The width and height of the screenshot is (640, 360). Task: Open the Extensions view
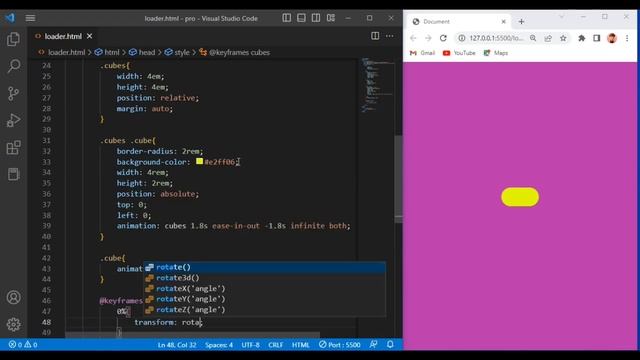pyautogui.click(x=13, y=147)
